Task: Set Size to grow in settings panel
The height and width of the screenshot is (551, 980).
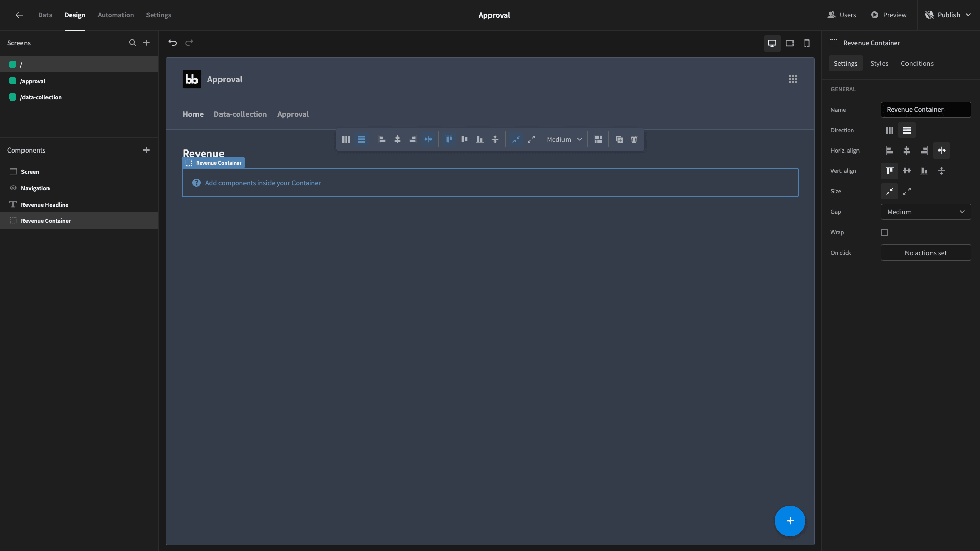Action: (x=907, y=191)
